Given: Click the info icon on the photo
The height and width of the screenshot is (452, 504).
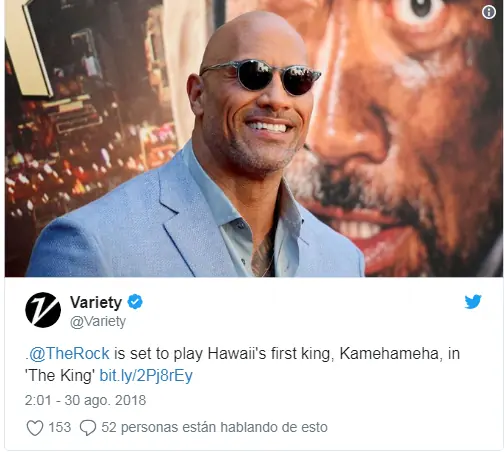Looking at the screenshot, I should [x=489, y=12].
